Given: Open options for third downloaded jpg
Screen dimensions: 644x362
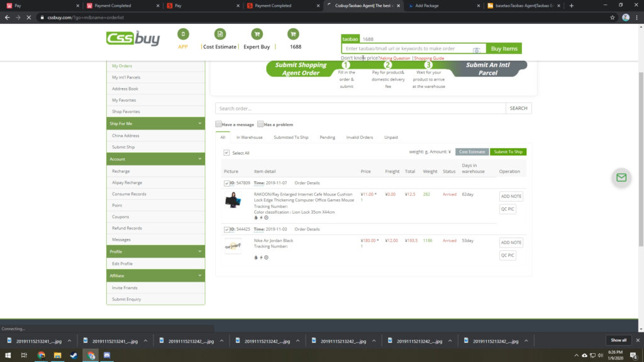Looking at the screenshot, I should [221, 341].
